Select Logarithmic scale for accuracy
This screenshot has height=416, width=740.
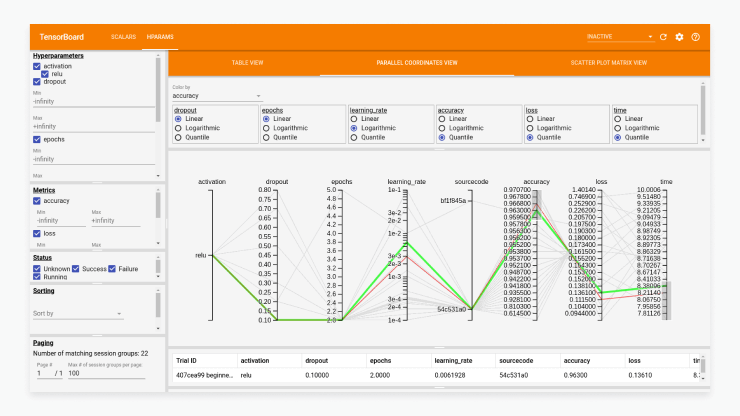click(x=442, y=128)
